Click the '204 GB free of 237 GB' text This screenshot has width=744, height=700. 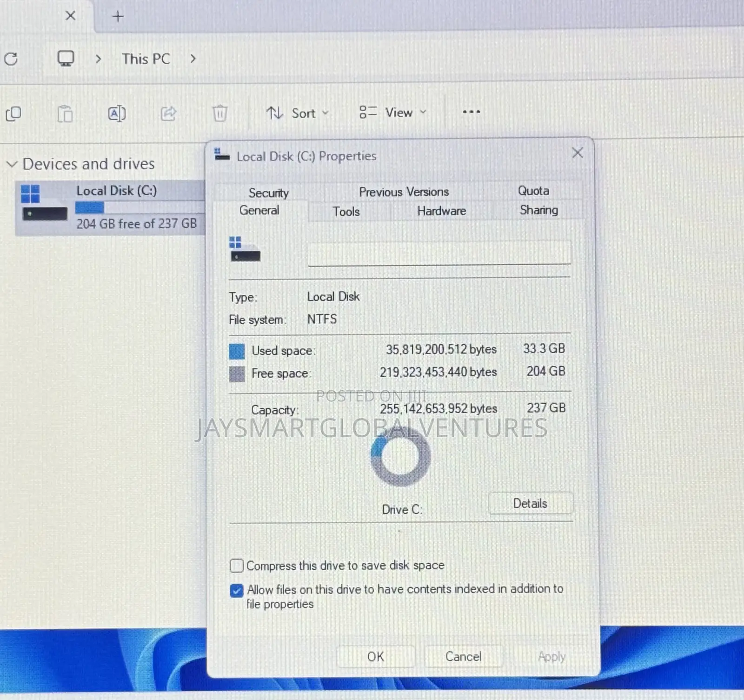137,224
